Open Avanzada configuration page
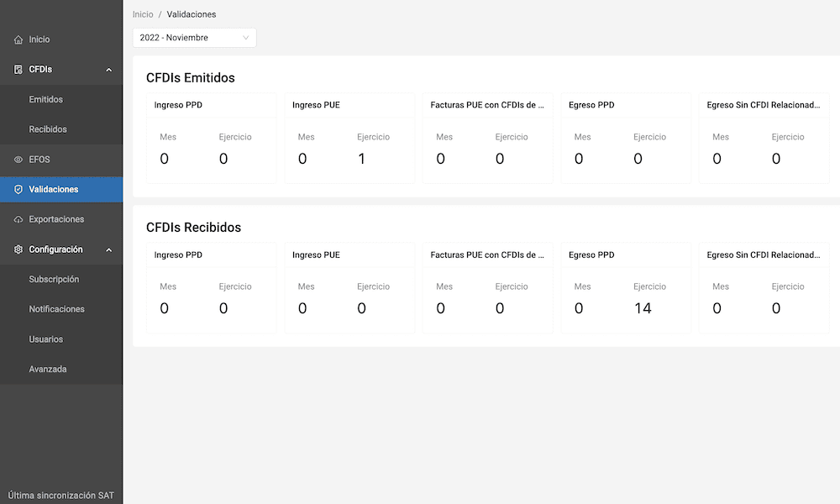Viewport: 840px width, 504px height. click(x=48, y=370)
